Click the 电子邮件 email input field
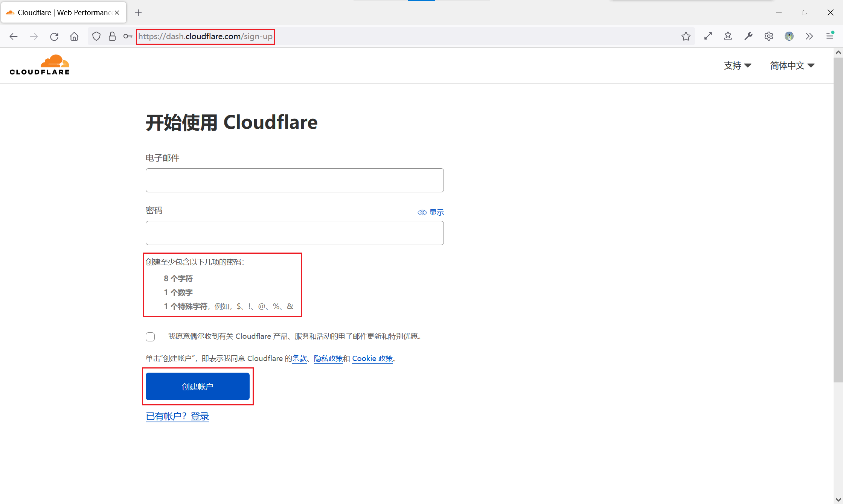The width and height of the screenshot is (843, 504). pos(294,180)
